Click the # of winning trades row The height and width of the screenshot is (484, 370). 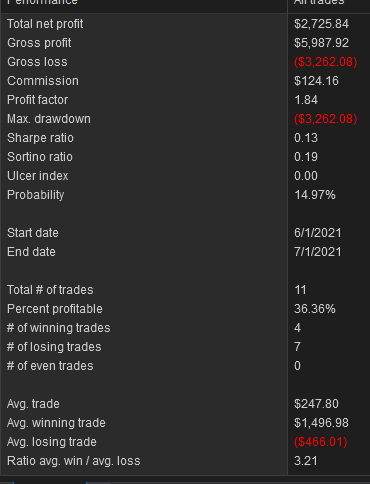coord(185,328)
